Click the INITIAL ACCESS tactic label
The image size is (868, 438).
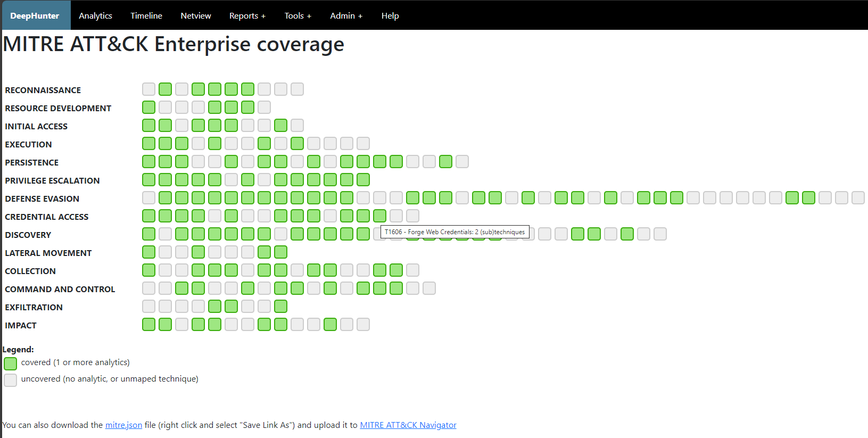pos(36,126)
